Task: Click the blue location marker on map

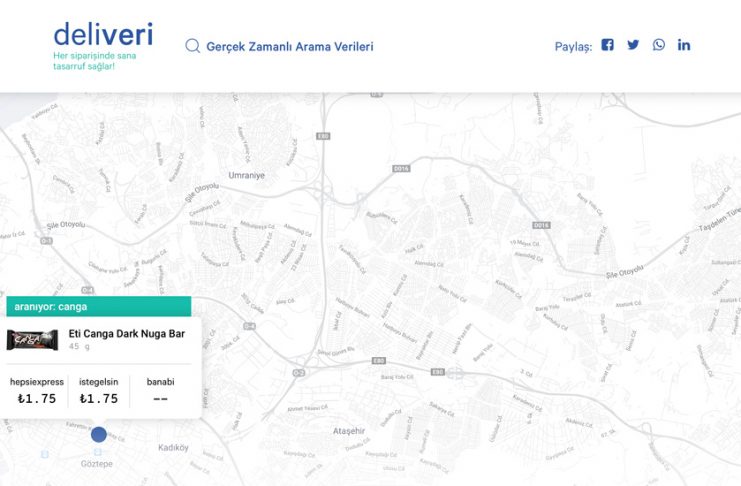Action: 99,434
